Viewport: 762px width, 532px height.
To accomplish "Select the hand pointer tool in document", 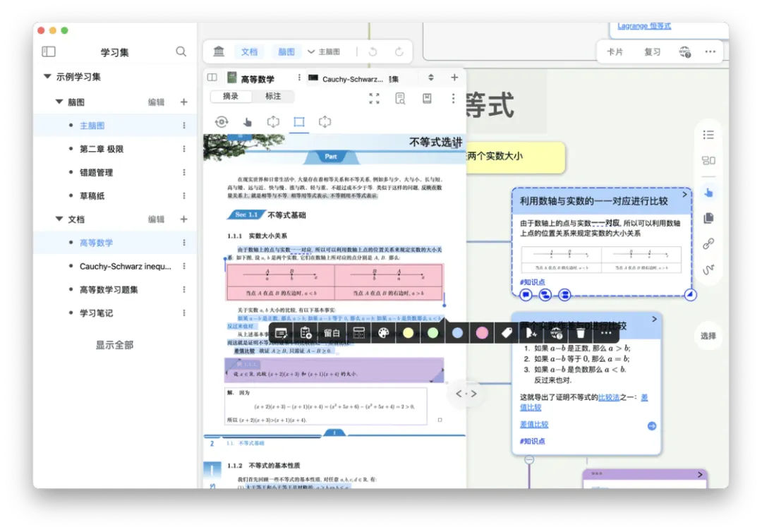I will click(248, 122).
